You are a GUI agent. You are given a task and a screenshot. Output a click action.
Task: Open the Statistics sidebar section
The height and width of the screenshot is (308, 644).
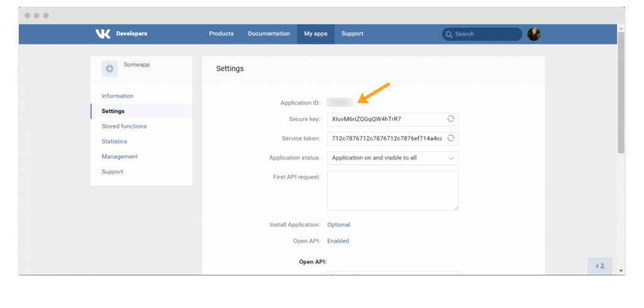coord(114,142)
